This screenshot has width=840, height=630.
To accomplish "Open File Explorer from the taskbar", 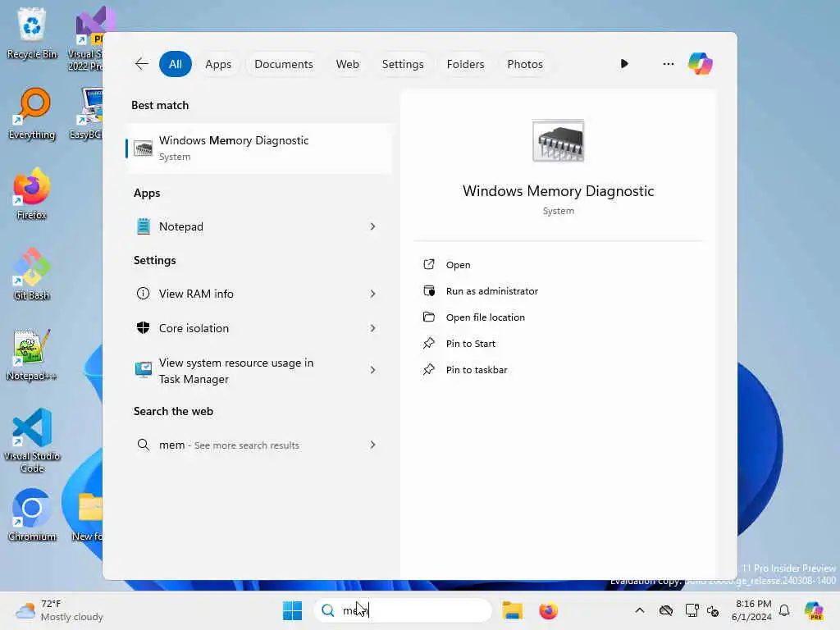I will click(512, 610).
